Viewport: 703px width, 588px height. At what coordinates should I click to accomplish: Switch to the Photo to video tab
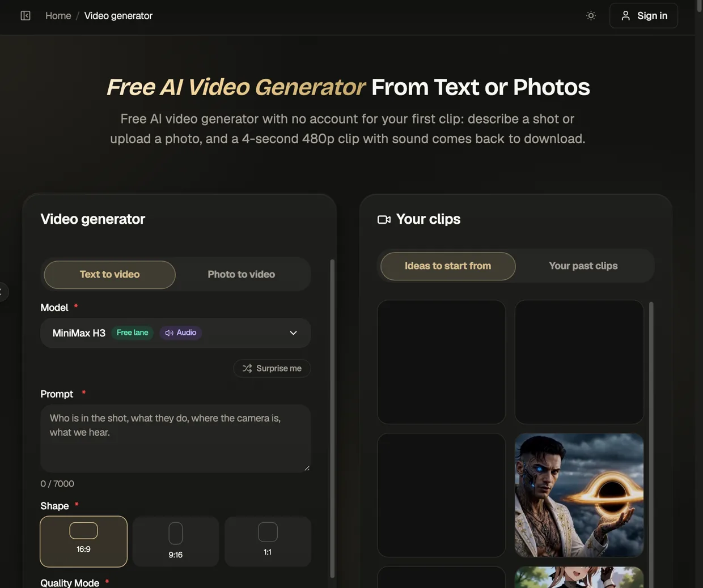pyautogui.click(x=242, y=275)
